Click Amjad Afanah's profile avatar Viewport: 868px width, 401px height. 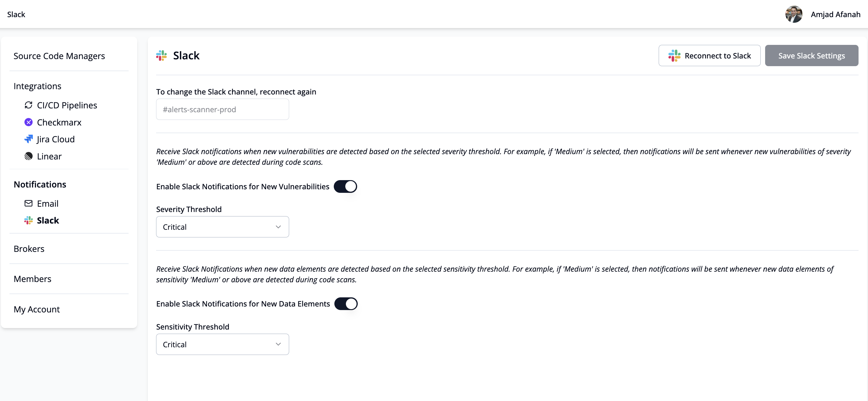coord(793,14)
